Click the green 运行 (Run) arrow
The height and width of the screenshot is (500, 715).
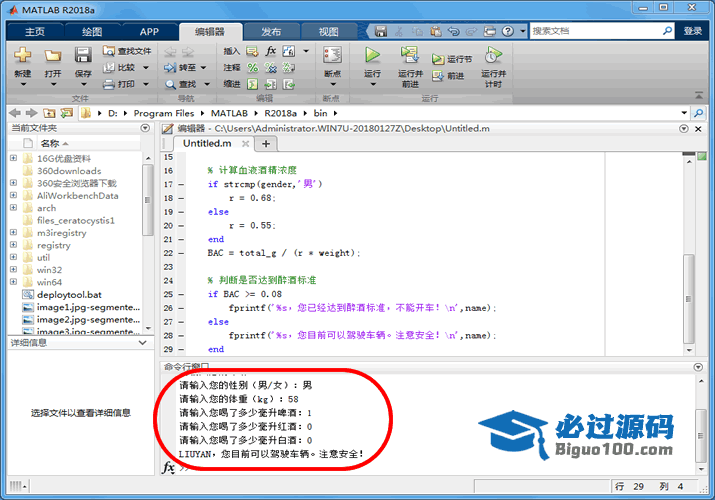pyautogui.click(x=373, y=55)
